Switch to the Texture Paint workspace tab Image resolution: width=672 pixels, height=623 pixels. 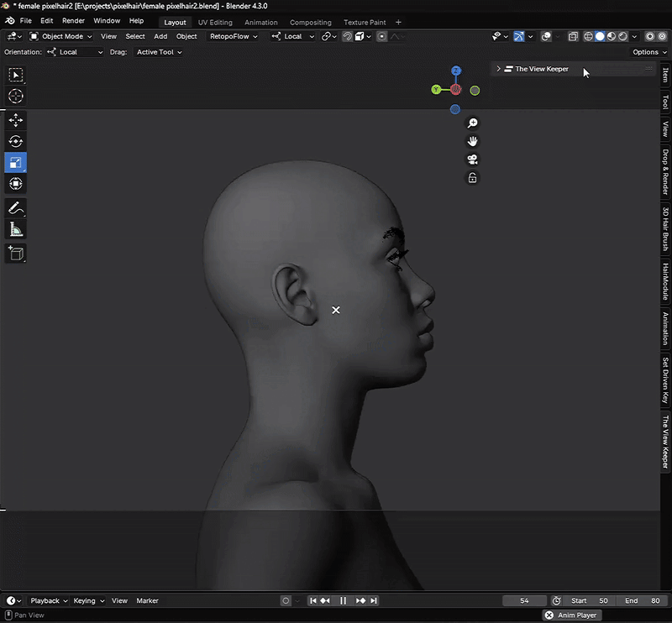click(365, 23)
